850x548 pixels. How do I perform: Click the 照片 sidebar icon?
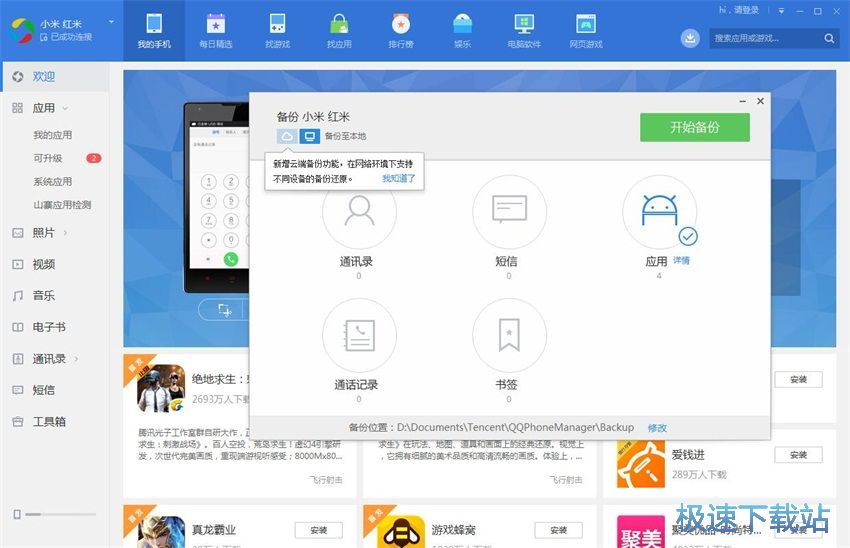(x=18, y=233)
